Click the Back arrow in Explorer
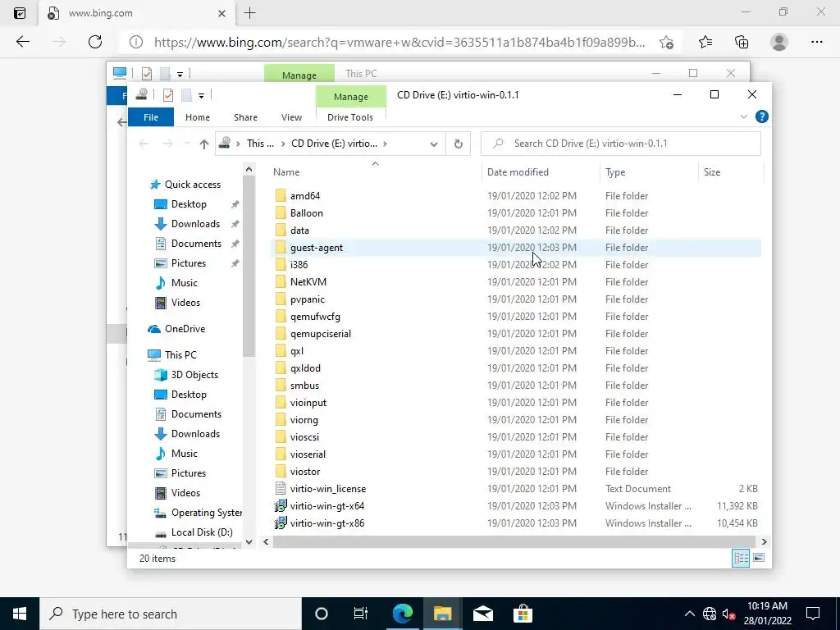 click(144, 144)
